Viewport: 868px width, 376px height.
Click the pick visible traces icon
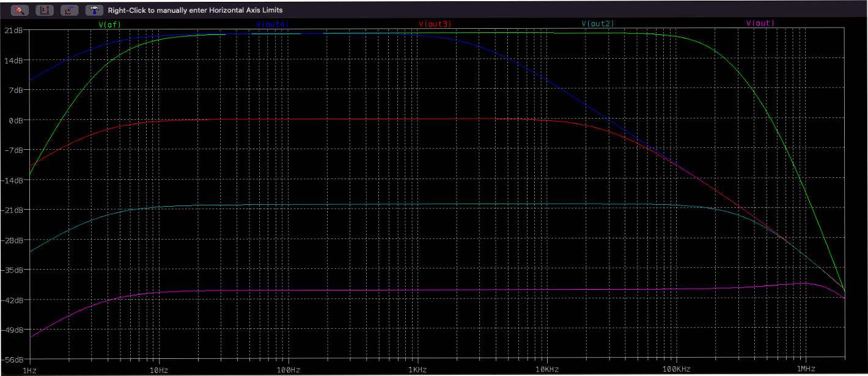[69, 10]
